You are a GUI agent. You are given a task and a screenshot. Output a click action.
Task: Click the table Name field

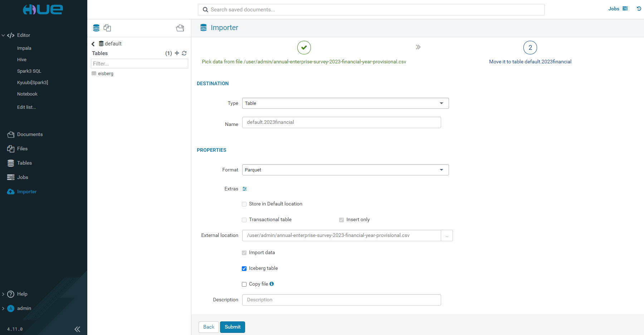342,122
